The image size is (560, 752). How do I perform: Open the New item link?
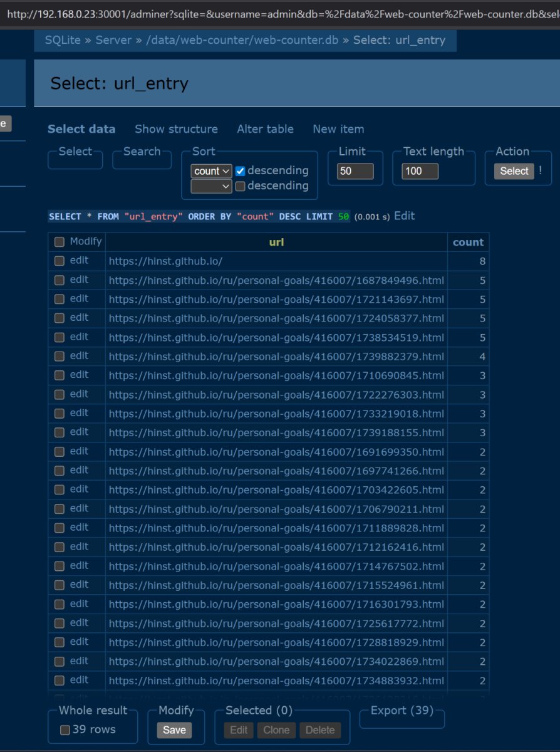point(338,129)
